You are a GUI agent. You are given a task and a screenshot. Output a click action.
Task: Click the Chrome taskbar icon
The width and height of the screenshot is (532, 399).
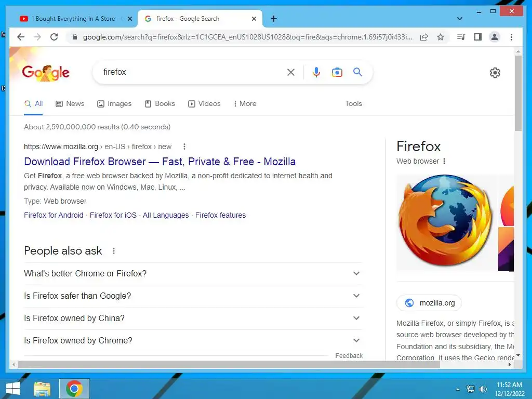(x=74, y=389)
